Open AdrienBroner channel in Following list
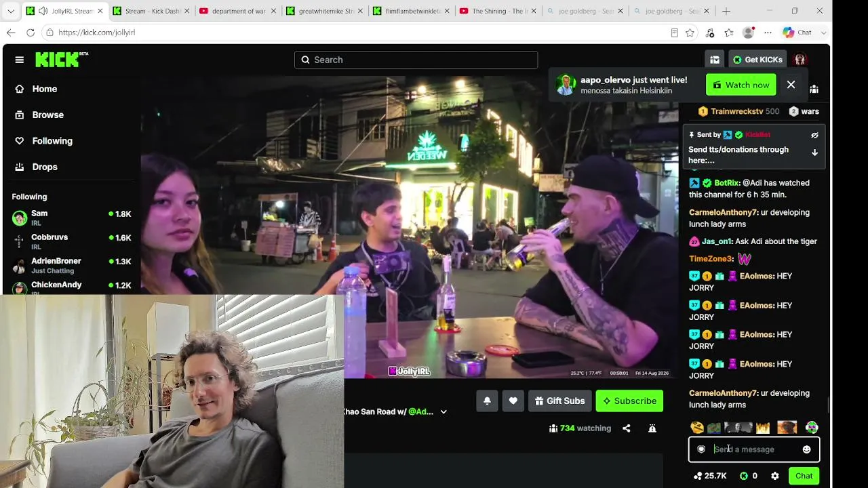 72,265
